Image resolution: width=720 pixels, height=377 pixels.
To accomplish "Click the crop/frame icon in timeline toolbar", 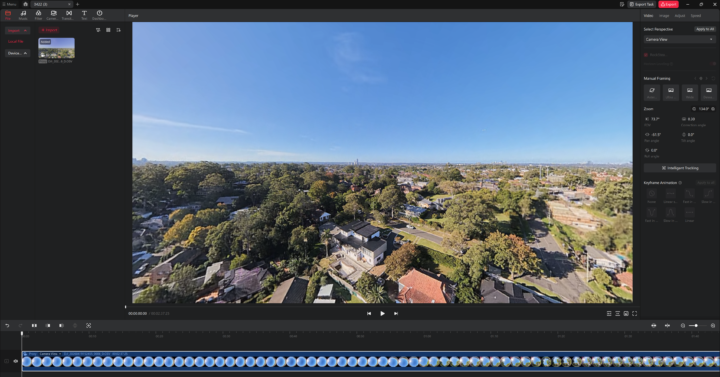I will (x=89, y=326).
